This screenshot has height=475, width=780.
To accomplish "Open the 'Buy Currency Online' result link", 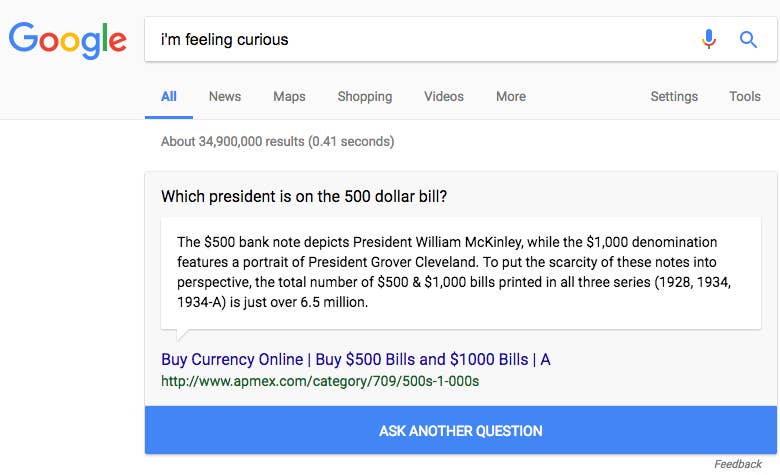I will point(356,360).
